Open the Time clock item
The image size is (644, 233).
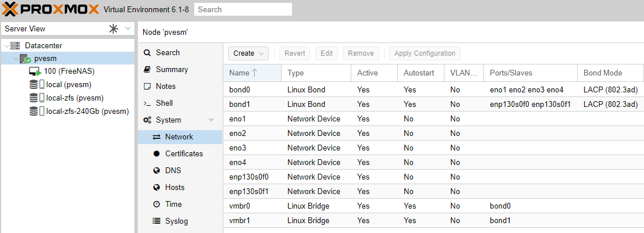tap(168, 204)
